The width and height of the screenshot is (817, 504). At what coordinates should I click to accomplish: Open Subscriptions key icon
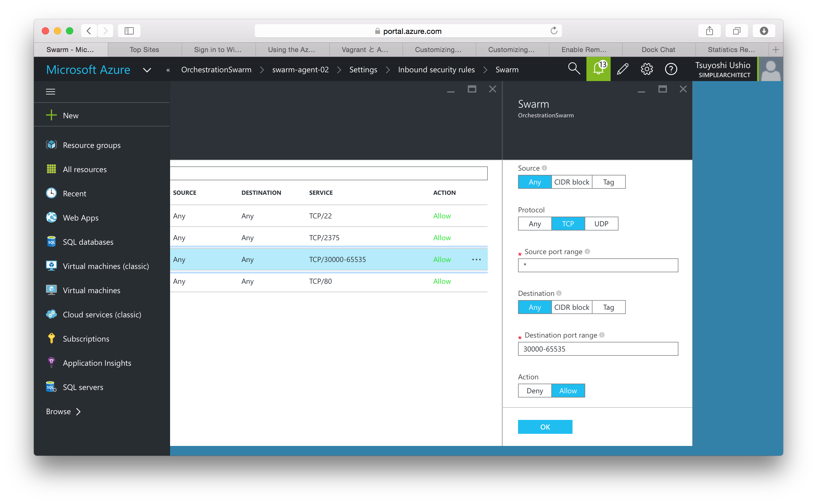click(x=51, y=338)
